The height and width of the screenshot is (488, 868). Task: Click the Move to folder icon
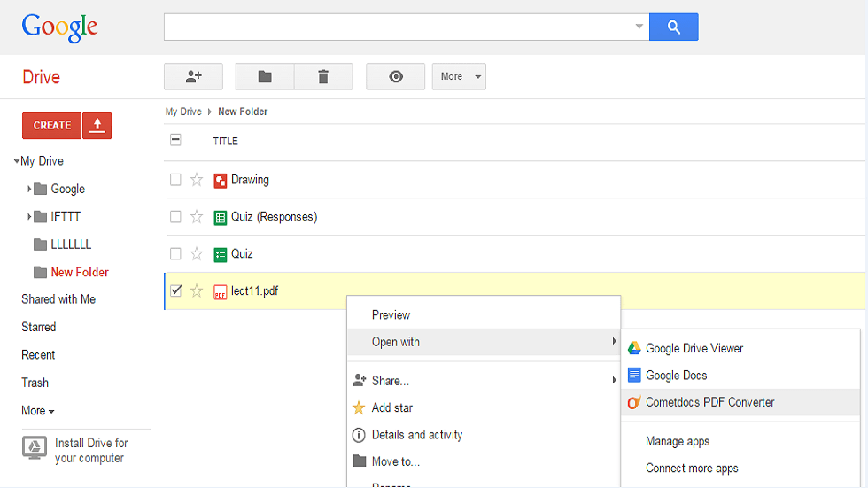[x=360, y=461]
